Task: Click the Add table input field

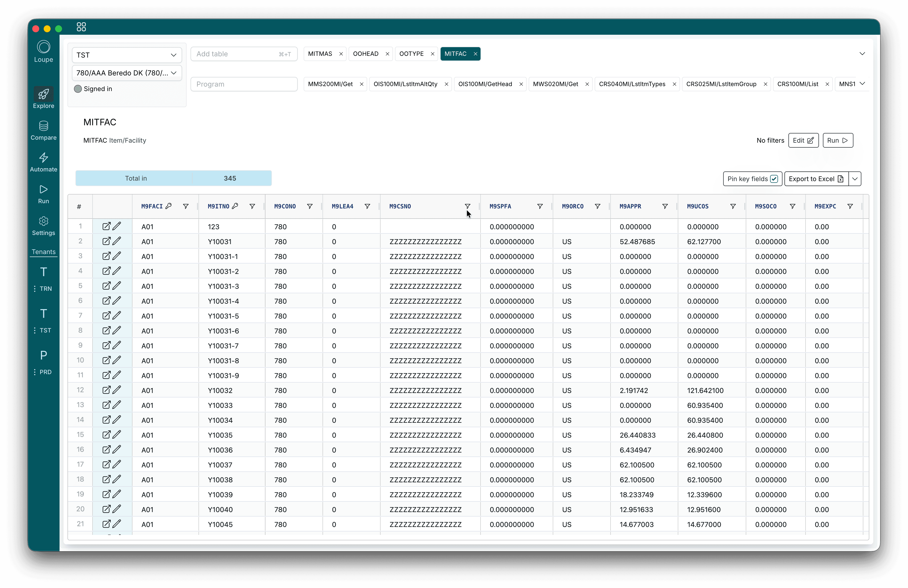Action: point(236,54)
